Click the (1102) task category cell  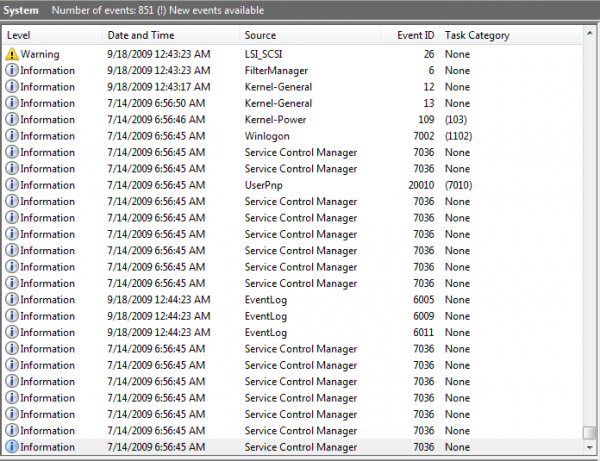click(458, 136)
